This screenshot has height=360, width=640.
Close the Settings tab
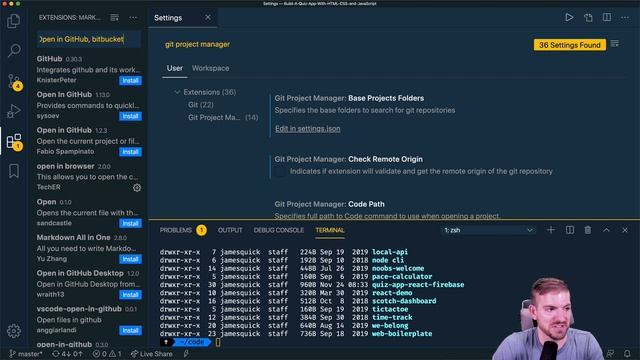(208, 18)
